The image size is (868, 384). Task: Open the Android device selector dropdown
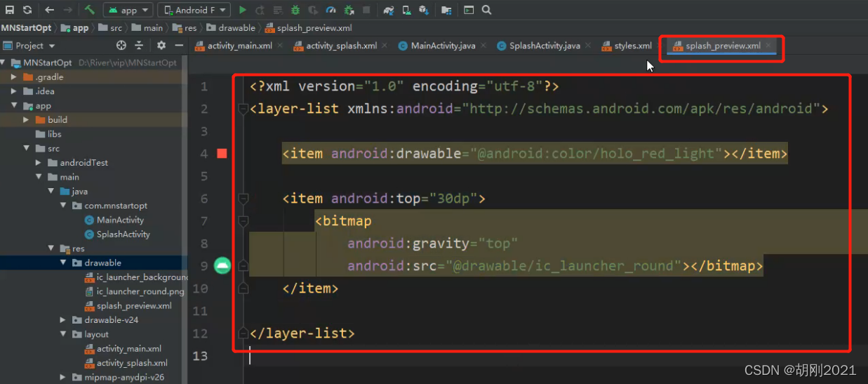[194, 10]
